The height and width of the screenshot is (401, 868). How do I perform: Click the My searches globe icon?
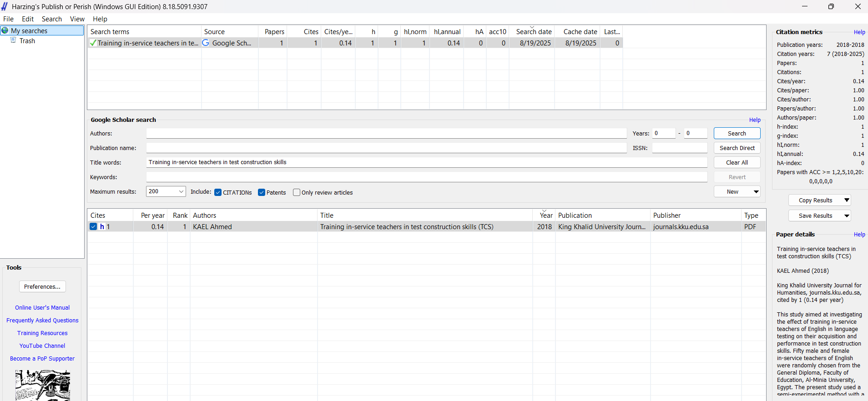pyautogui.click(x=5, y=30)
